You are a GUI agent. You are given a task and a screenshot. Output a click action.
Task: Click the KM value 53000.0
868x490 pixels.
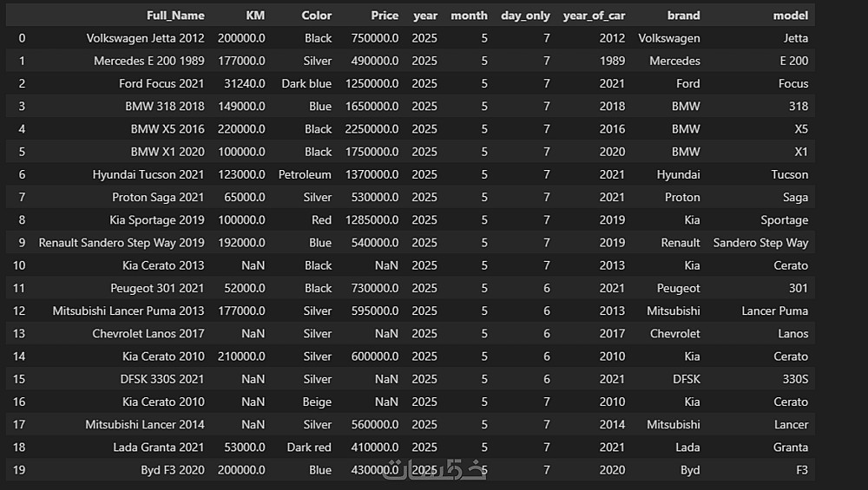click(244, 447)
